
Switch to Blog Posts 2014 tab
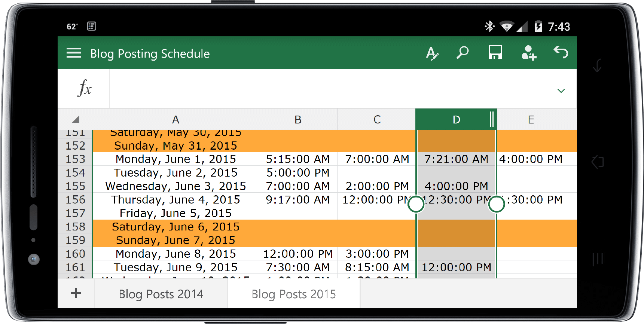click(161, 294)
